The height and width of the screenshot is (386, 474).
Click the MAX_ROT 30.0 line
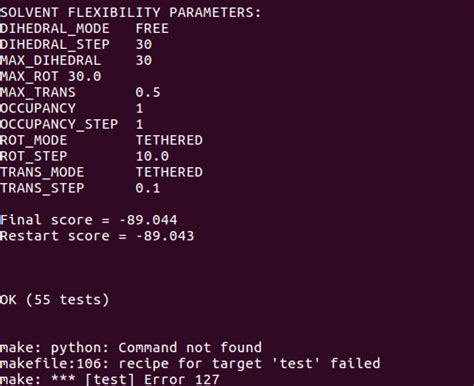(50, 77)
